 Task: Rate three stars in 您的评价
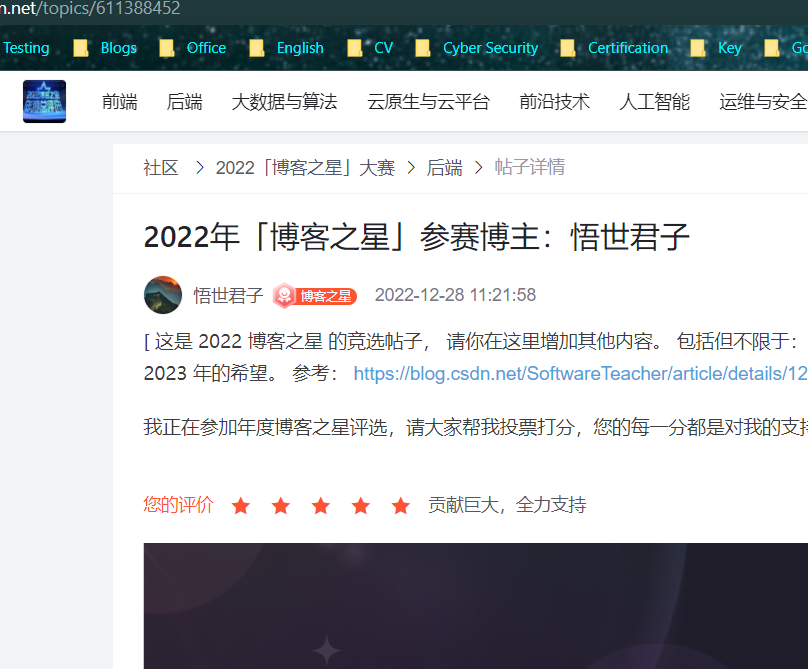pos(321,506)
